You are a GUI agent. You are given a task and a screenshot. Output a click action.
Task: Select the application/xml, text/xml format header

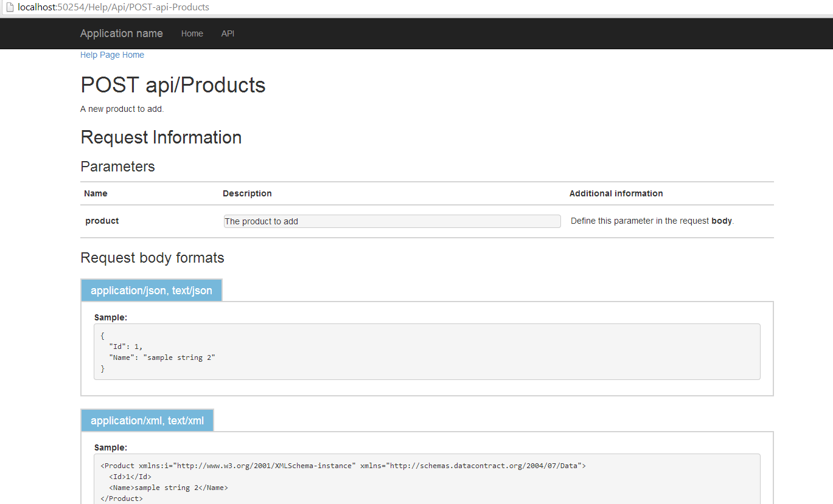point(147,420)
